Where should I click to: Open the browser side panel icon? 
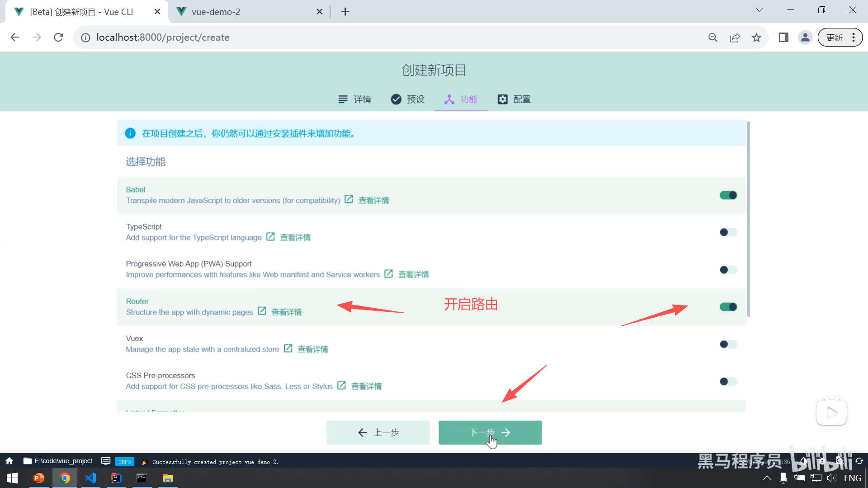783,38
